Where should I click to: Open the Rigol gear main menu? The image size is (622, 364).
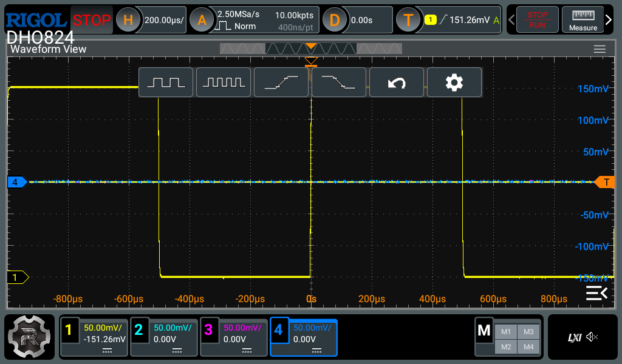(29, 337)
